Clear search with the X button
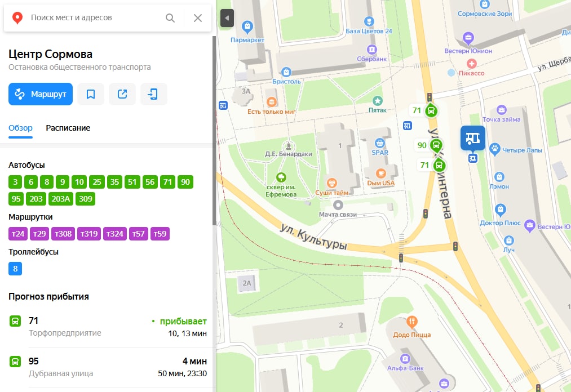Viewport: 571px width, 392px height. pos(198,18)
